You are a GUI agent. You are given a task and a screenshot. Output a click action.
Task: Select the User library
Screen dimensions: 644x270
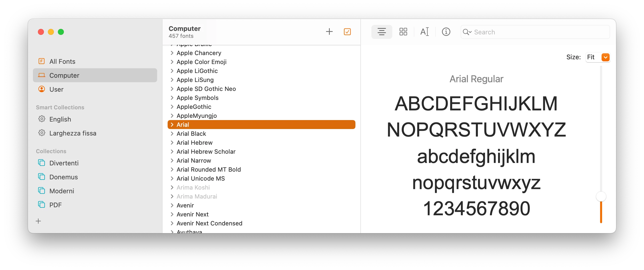coord(56,89)
